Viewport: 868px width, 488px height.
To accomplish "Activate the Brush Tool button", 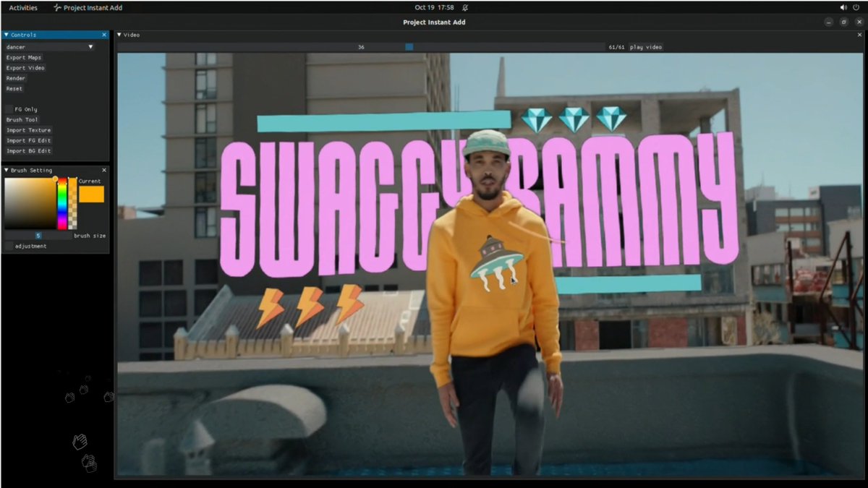I will 22,120.
